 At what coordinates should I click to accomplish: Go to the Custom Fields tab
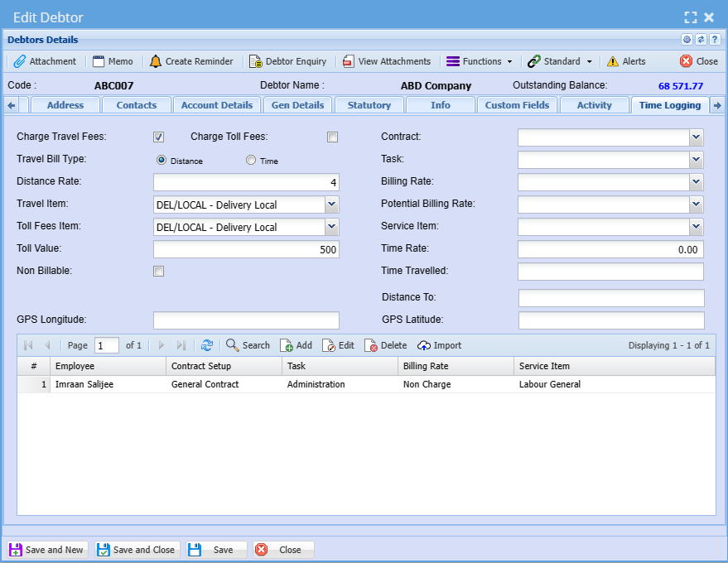pyautogui.click(x=517, y=105)
